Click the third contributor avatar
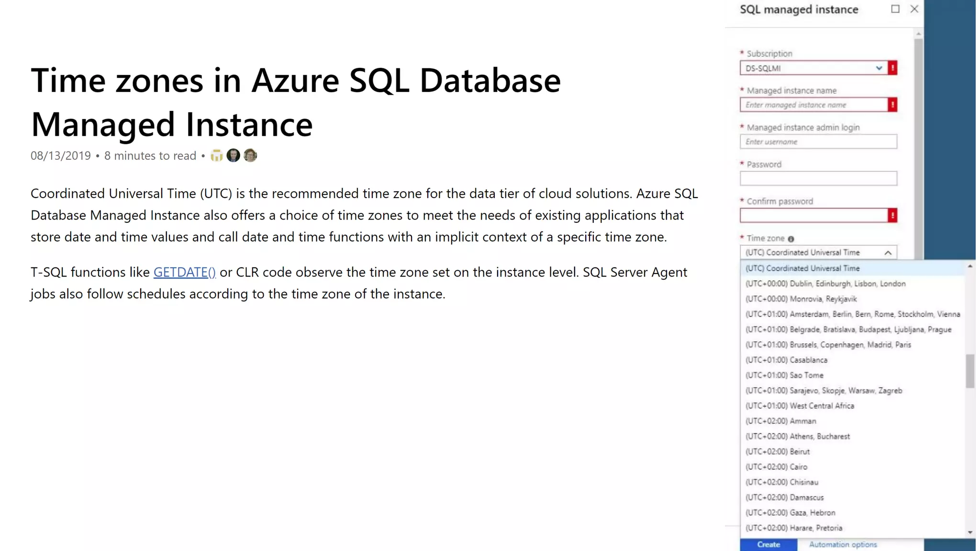The image size is (980, 551). tap(250, 155)
